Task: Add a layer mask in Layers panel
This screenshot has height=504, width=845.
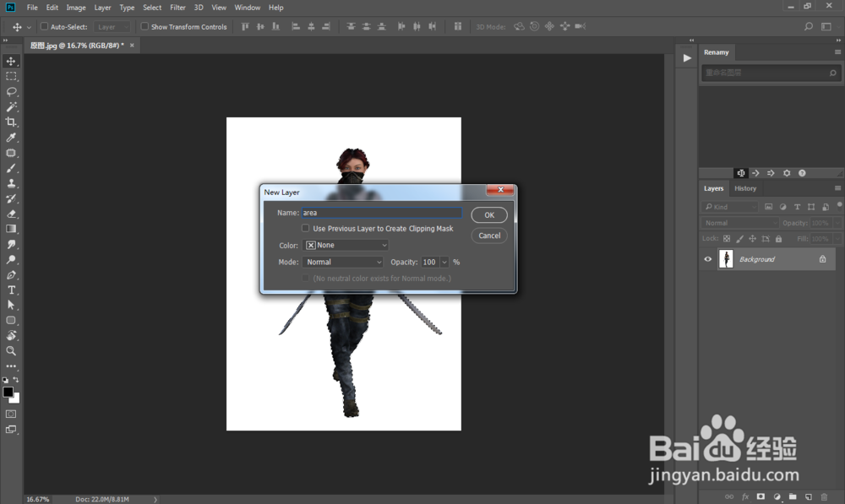Action: tap(760, 496)
